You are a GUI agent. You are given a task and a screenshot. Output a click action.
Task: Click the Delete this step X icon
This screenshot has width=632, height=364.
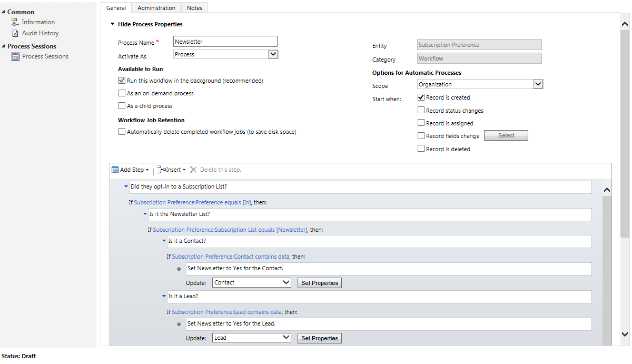[193, 170]
